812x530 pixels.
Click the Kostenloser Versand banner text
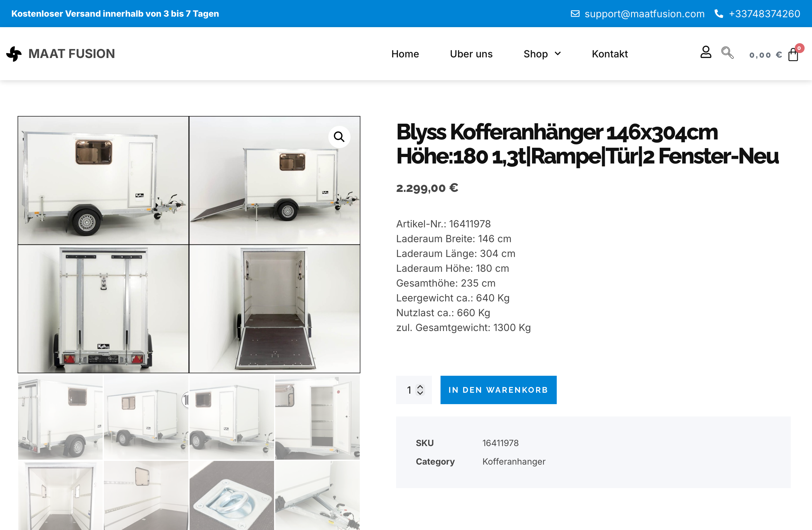click(x=115, y=14)
